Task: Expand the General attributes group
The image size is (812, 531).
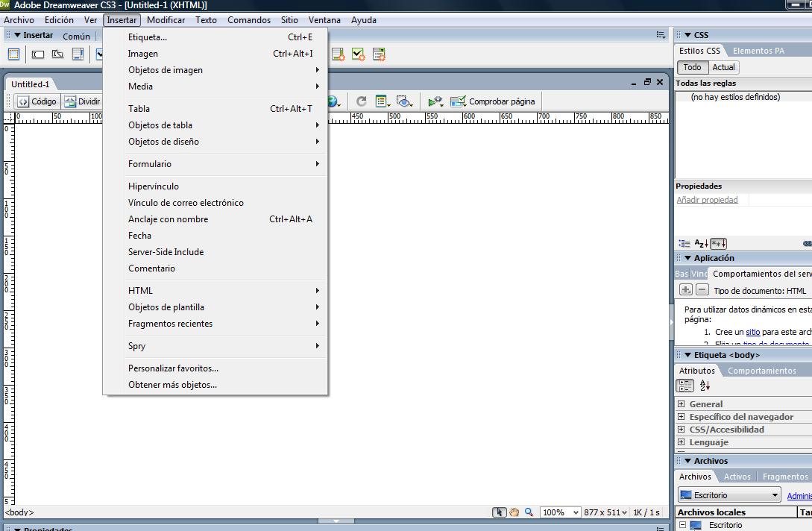Action: (x=681, y=403)
